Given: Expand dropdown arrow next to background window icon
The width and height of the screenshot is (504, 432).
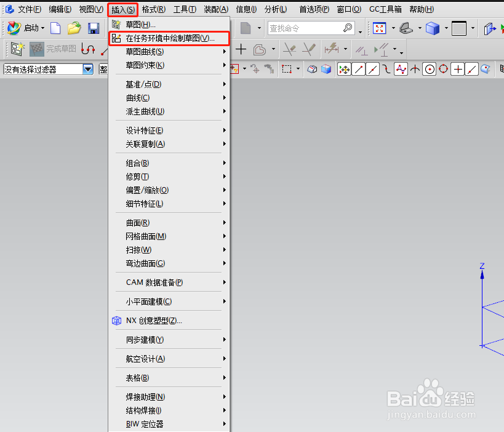Looking at the screenshot, I should pos(473,28).
